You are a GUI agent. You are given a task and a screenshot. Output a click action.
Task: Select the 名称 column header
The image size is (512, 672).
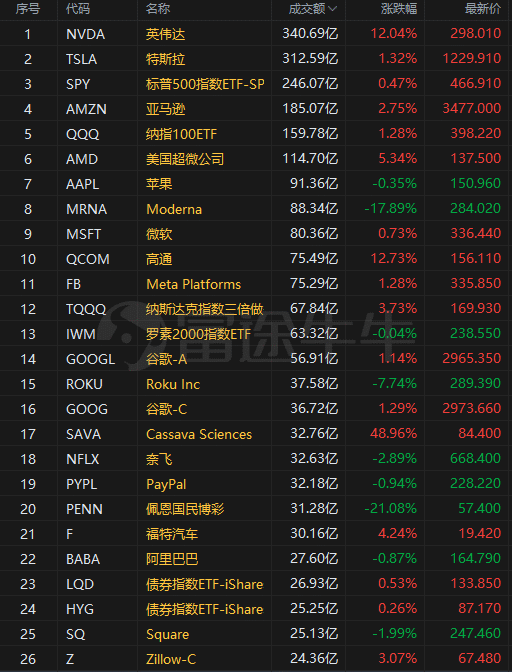point(158,9)
